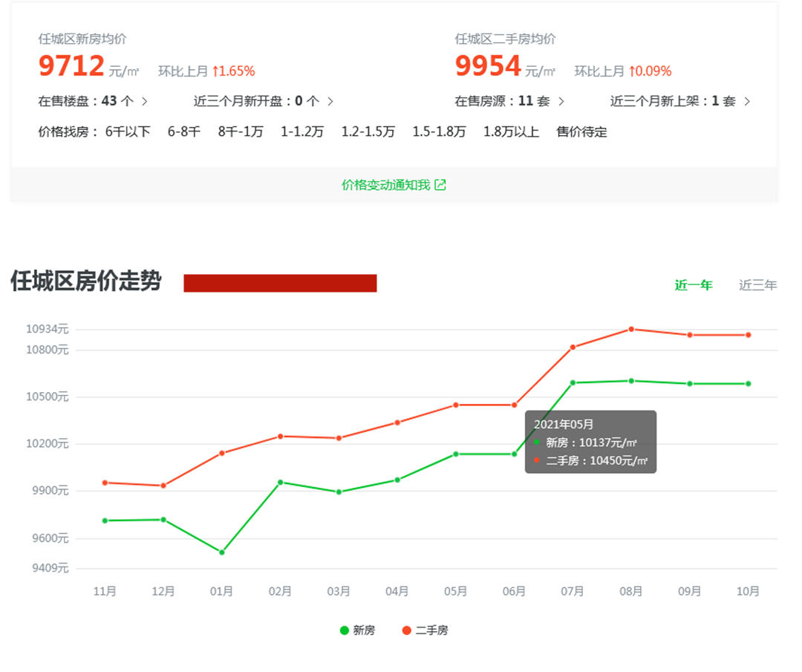Open 近三个月新上架 1 套 link
The width and height of the screenshot is (802, 672).
680,101
